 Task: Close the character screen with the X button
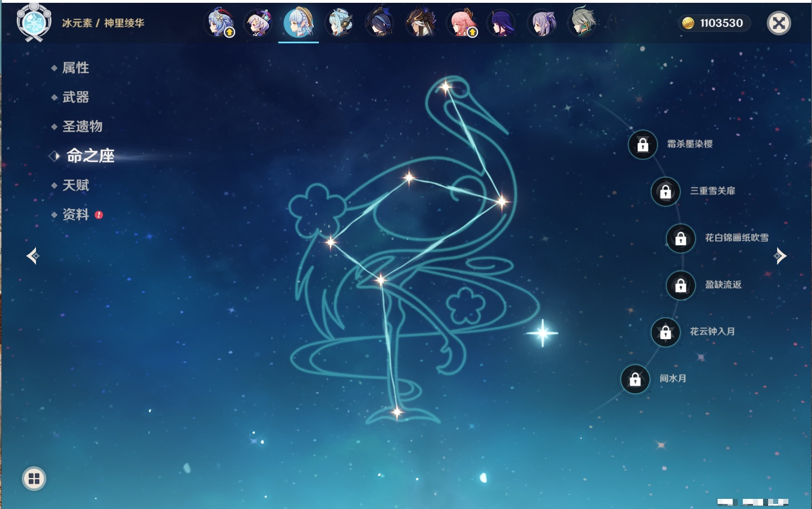pos(779,23)
